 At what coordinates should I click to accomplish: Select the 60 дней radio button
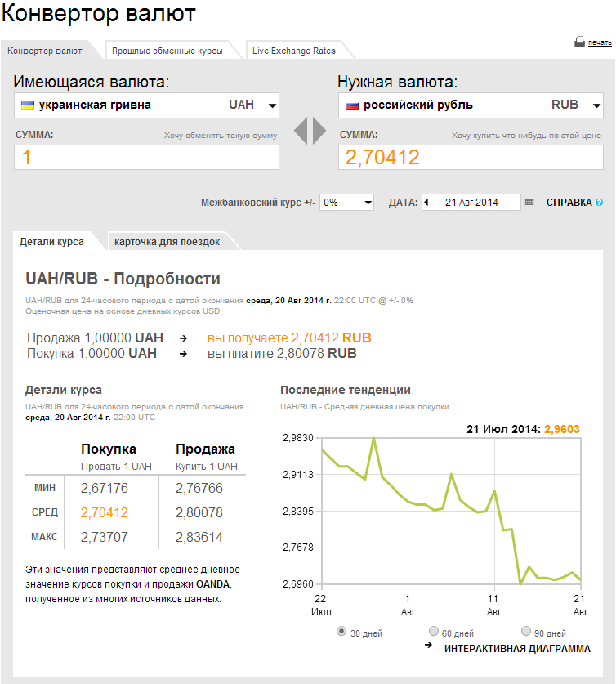click(434, 631)
